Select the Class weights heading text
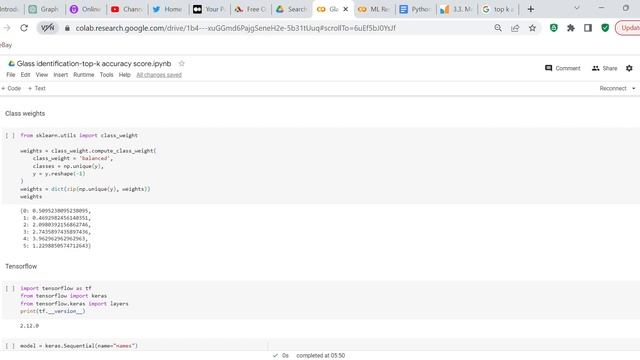640x360 pixels. (x=25, y=113)
